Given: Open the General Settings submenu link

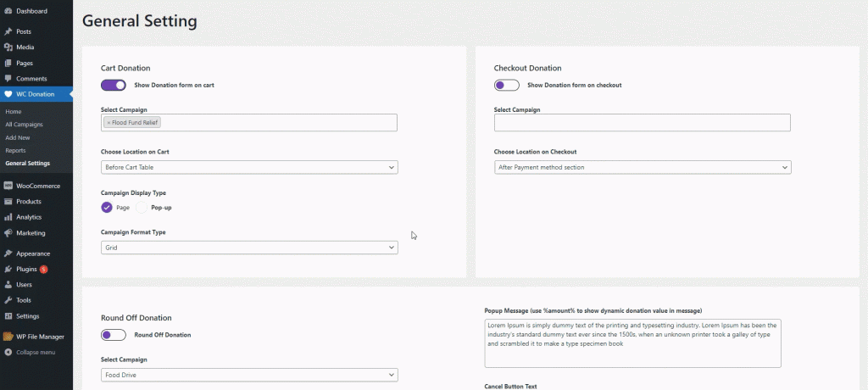Looking at the screenshot, I should [x=28, y=164].
